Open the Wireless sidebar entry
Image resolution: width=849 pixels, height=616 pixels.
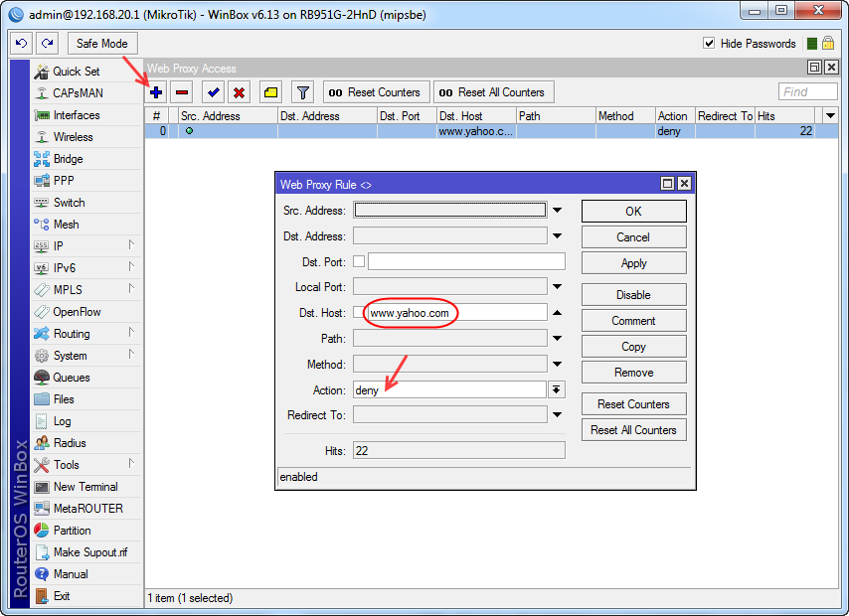click(x=74, y=137)
